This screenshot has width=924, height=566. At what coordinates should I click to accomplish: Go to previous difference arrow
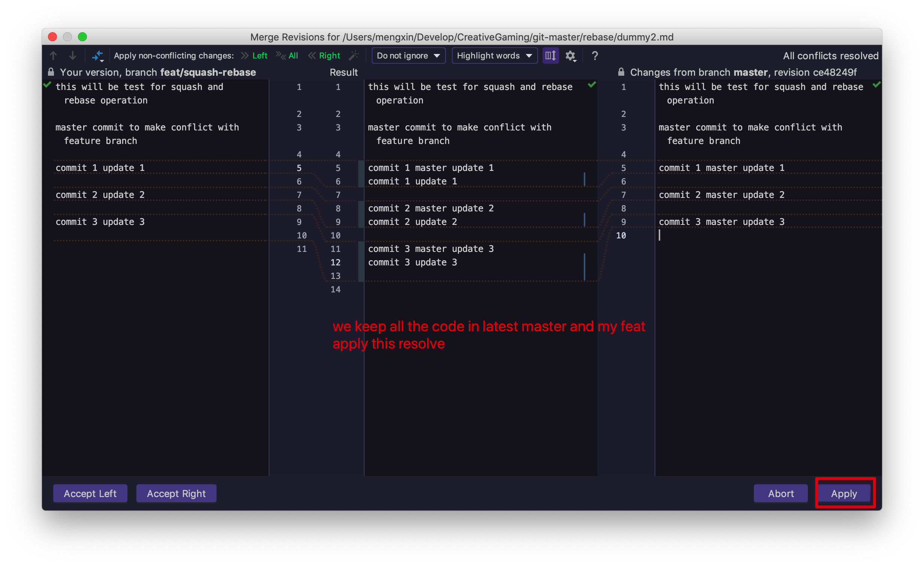click(x=53, y=55)
